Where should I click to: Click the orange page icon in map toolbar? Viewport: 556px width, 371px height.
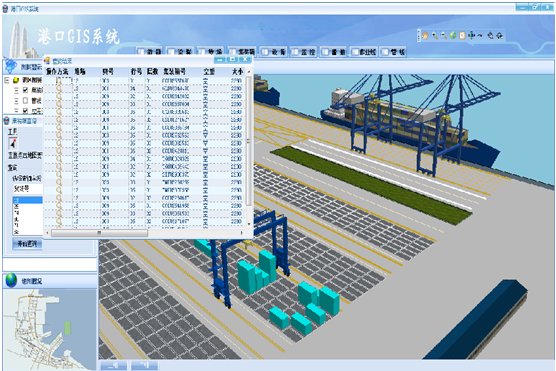[462, 35]
